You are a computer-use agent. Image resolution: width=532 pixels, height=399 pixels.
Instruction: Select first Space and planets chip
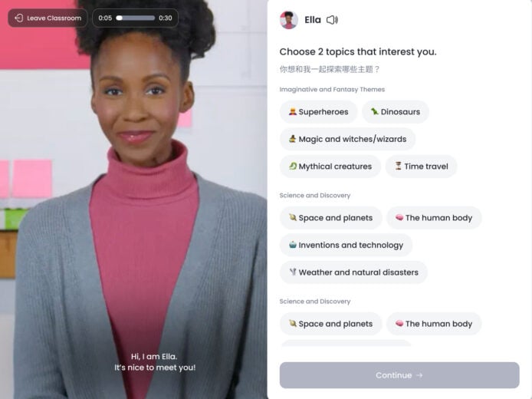point(331,218)
